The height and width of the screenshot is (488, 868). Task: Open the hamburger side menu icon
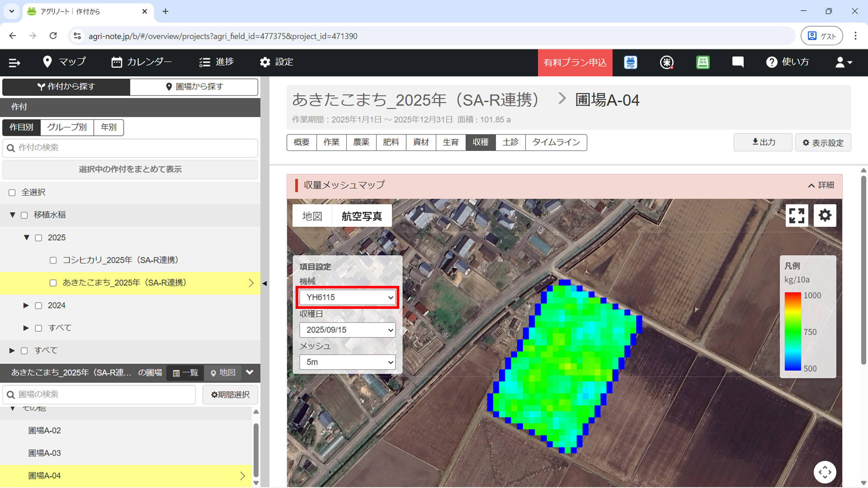(14, 62)
